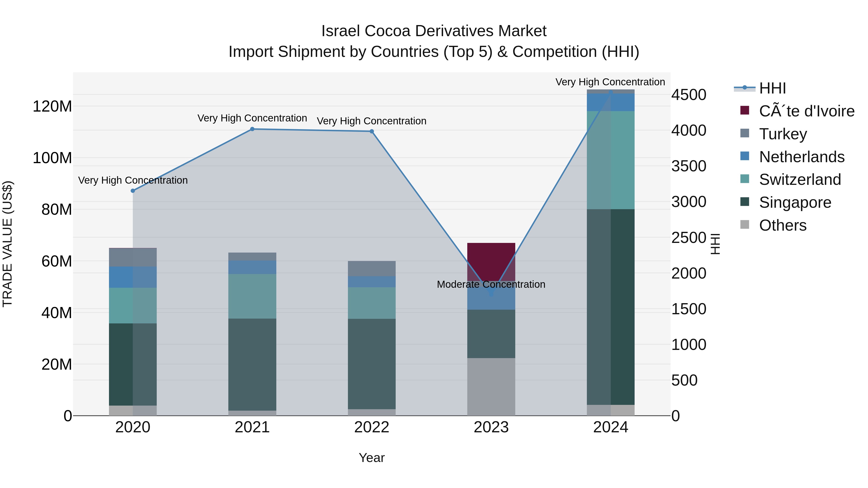Image resolution: width=868 pixels, height=488 pixels.
Task: Click the 2023 x-axis year label
Action: 491,427
